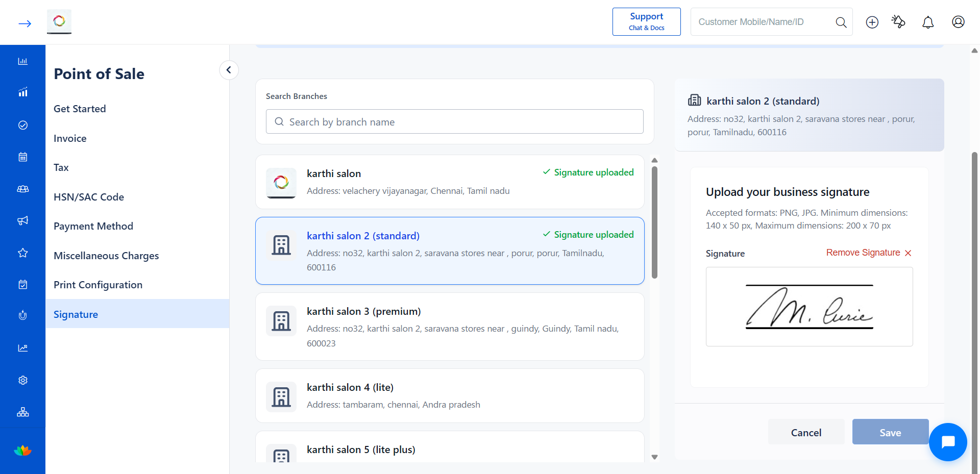Screen dimensions: 980x474
Task: Open the star reviews sidebar icon
Action: pos(23,253)
